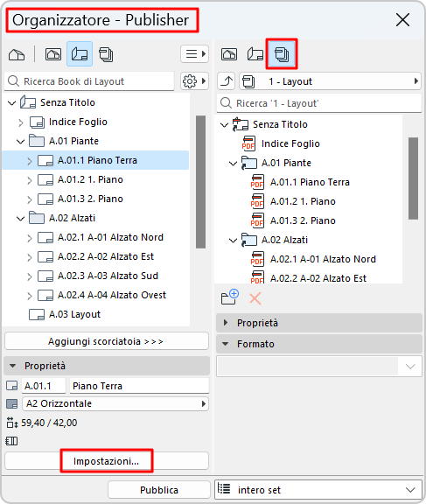Select A.01.1 Piano Terra PDF in right tree
Screen dimensions: 426x504
[x=310, y=182]
